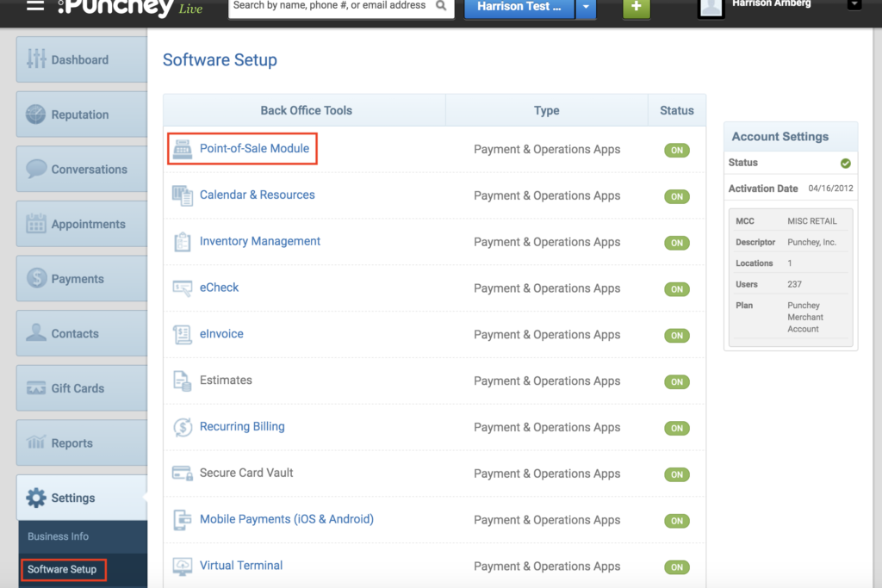
Task: Click the search magnifier icon
Action: coord(441,6)
